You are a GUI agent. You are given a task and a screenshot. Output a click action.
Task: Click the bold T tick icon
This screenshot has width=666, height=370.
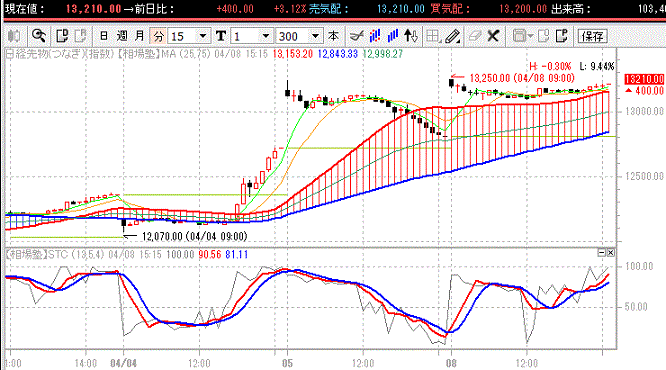point(220,36)
